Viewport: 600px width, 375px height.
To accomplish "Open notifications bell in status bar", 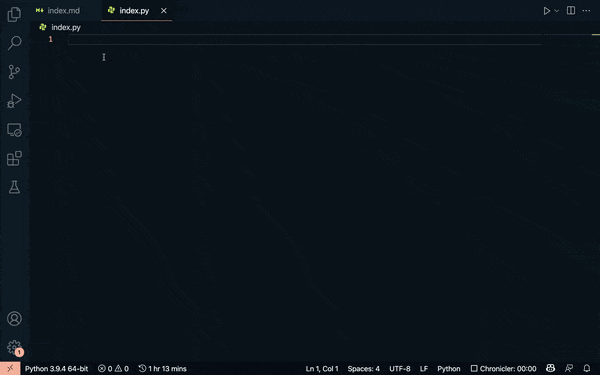I will tap(587, 368).
